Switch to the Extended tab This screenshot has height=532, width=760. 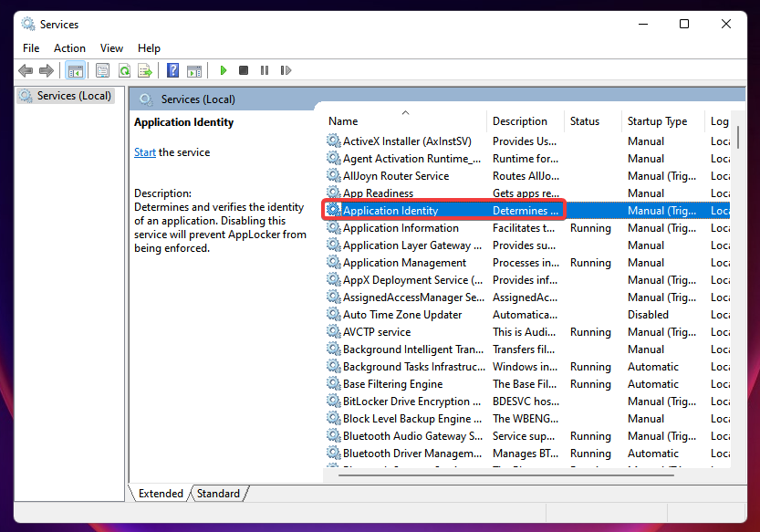click(161, 493)
